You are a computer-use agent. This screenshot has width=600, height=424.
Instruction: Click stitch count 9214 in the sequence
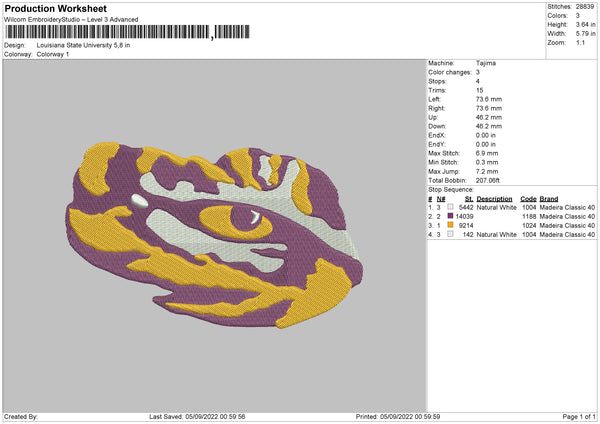pos(466,225)
